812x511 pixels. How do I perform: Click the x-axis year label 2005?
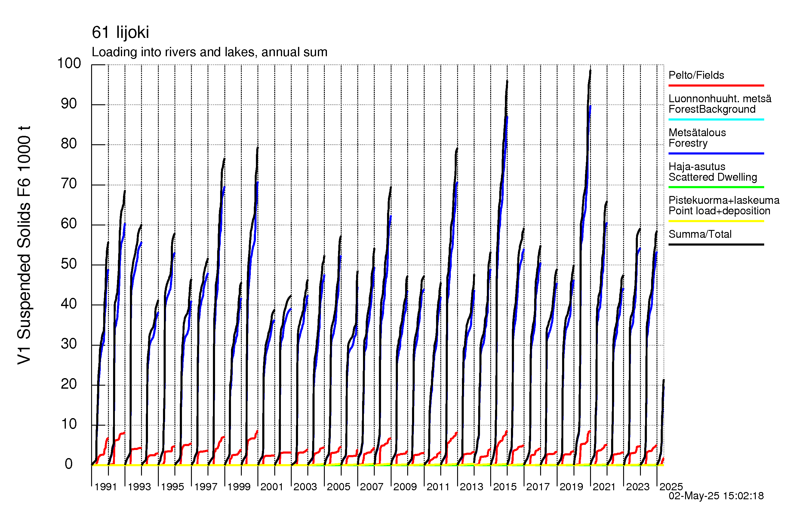tap(339, 487)
